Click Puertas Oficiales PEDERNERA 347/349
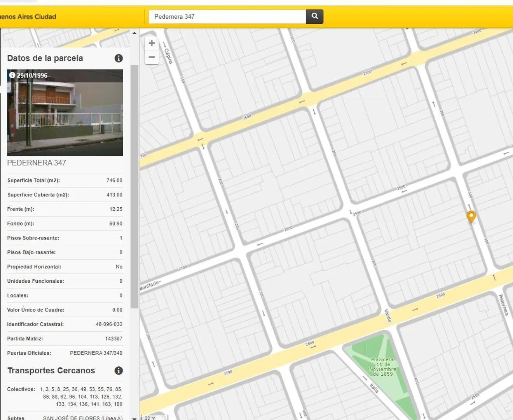The width and height of the screenshot is (513, 420). (96, 353)
